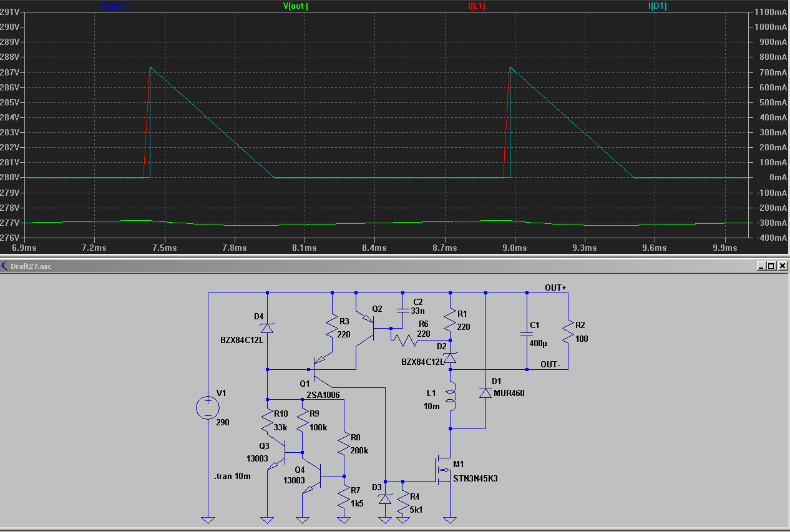This screenshot has height=532, width=790.
Task: Click the 5k1 value of R4
Action: pos(416,510)
